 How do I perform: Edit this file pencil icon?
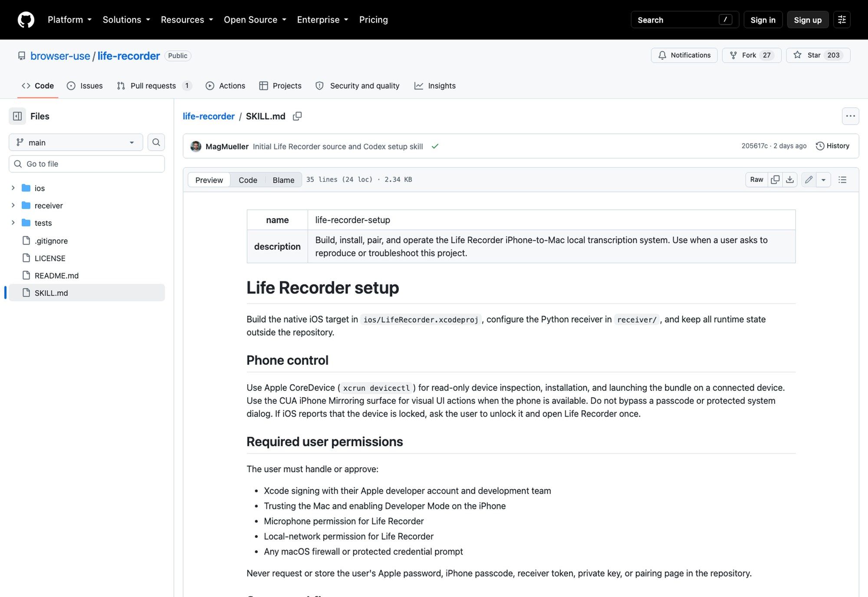coord(809,180)
